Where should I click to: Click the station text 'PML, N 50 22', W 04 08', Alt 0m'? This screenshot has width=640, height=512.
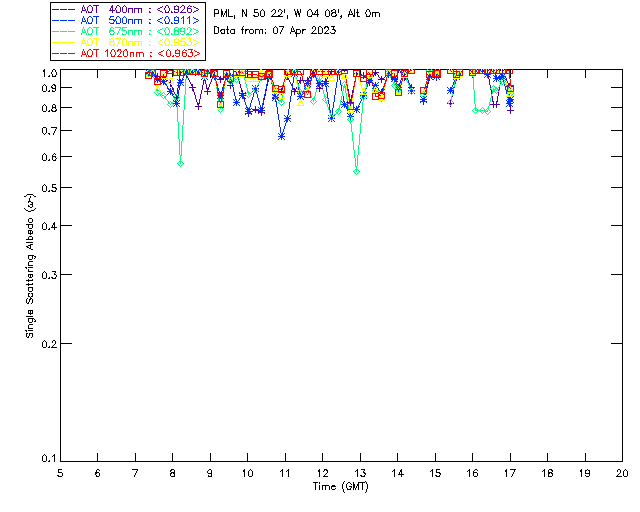[297, 14]
